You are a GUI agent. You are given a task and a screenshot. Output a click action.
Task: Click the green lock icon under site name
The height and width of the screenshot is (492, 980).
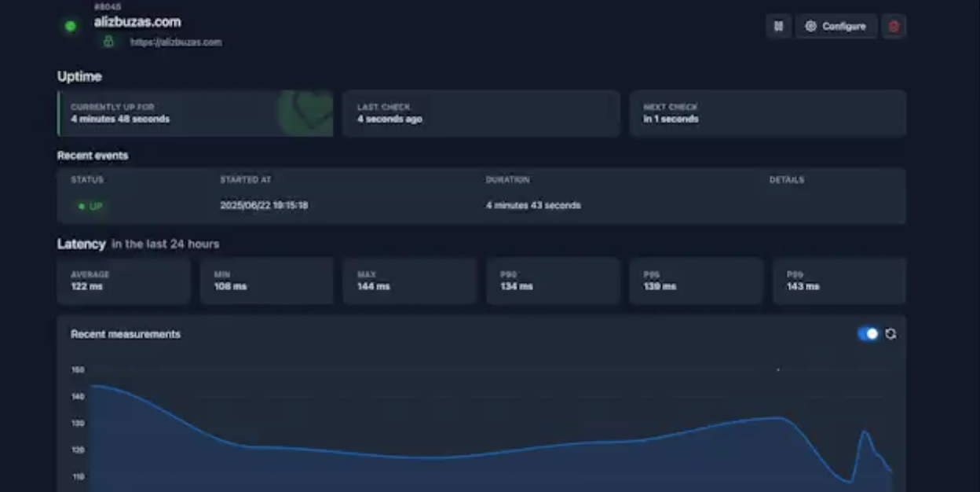tap(108, 42)
